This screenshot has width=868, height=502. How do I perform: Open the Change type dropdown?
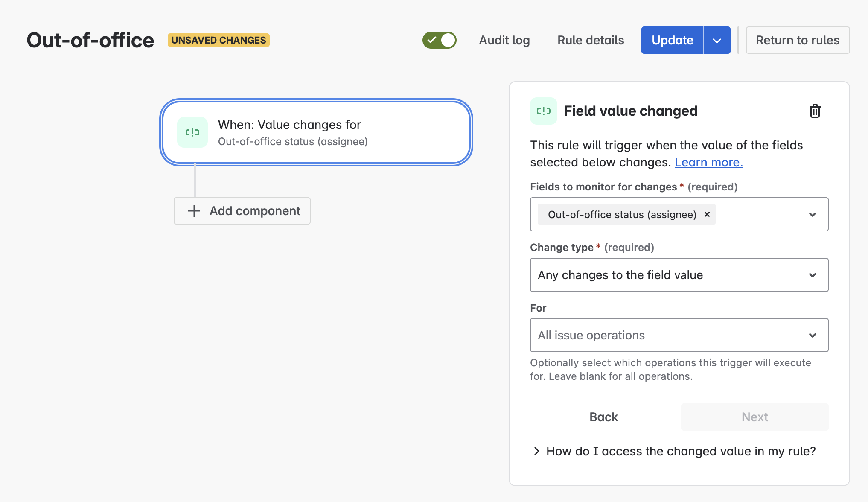[679, 275]
